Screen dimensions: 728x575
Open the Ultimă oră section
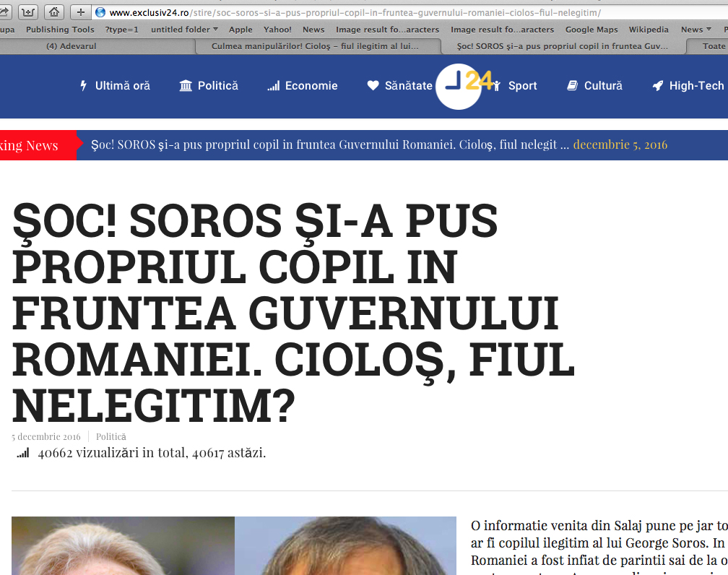click(x=123, y=85)
